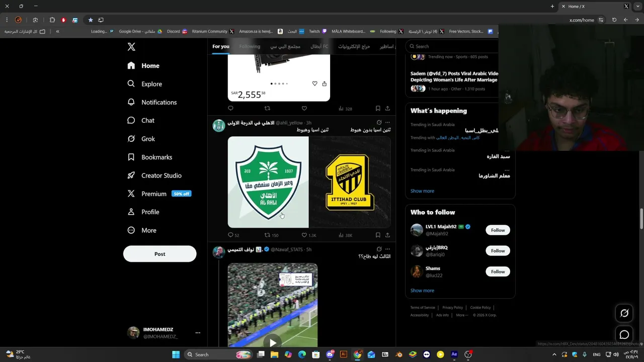Image resolution: width=644 pixels, height=362 pixels.
Task: Expand the bookmarks bar overflow chevron
Action: pyautogui.click(x=57, y=31)
